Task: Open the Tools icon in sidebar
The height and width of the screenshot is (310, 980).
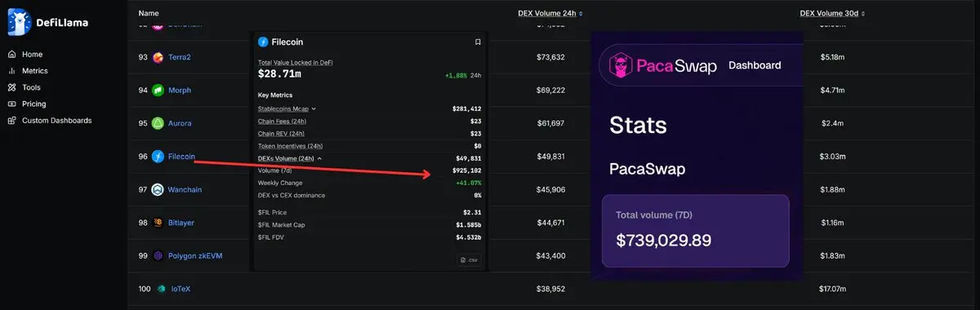Action: coord(11,87)
